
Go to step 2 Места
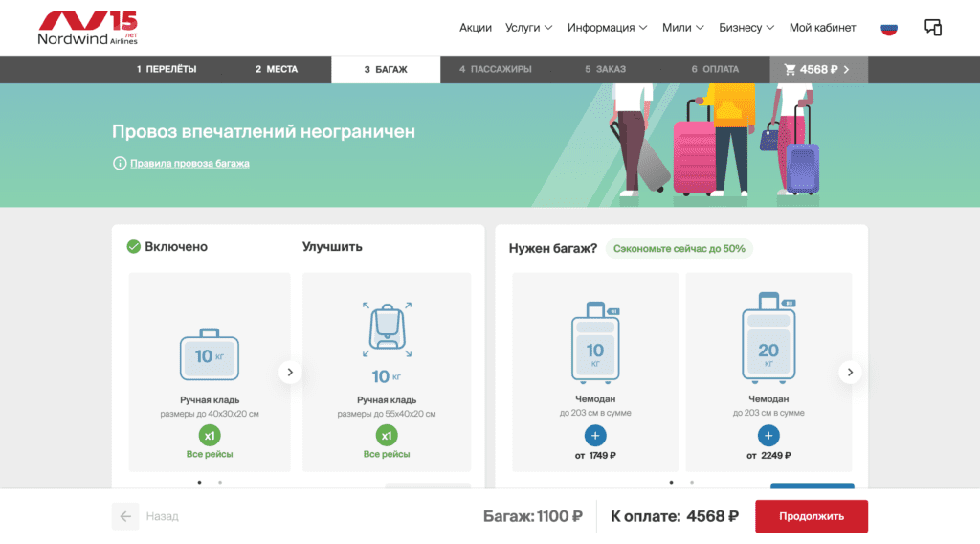277,69
